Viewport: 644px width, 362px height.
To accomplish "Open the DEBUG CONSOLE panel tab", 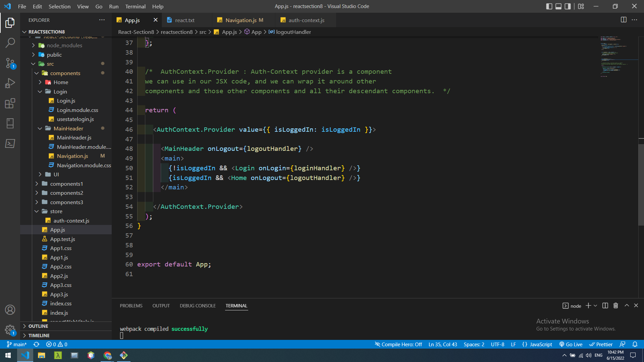I will pos(198,306).
